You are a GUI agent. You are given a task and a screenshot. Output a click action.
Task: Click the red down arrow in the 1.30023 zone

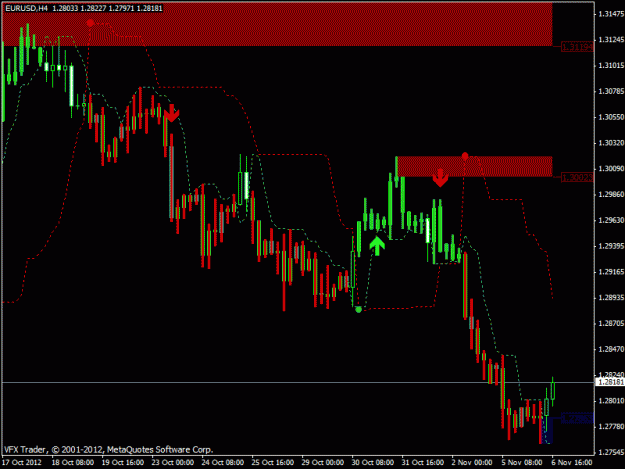pyautogui.click(x=440, y=178)
